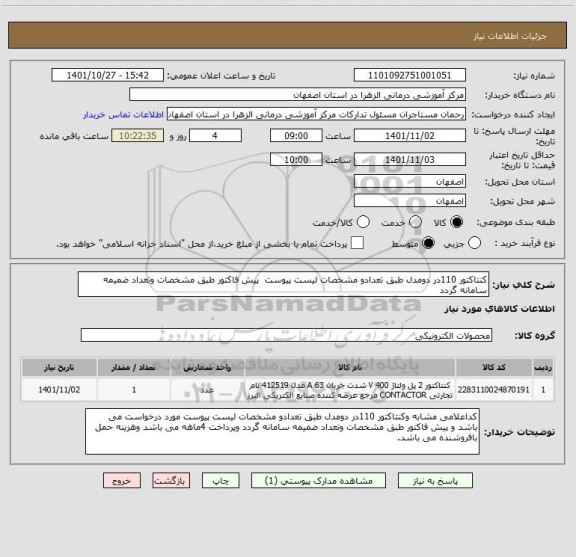Click the goods group field محصولات الکترونیکی

point(286,335)
